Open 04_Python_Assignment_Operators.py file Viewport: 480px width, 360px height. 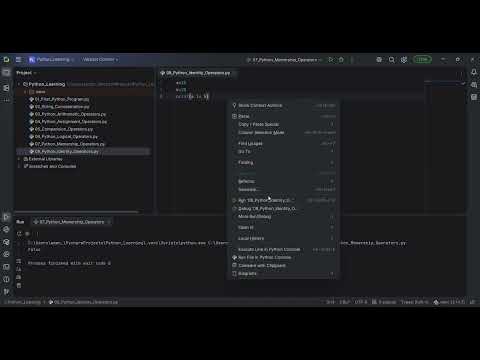[x=68, y=122]
